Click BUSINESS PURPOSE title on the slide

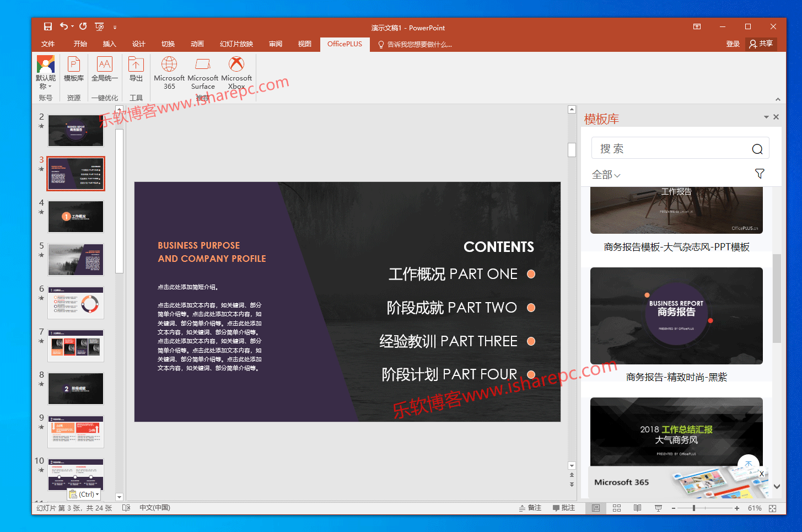point(199,245)
